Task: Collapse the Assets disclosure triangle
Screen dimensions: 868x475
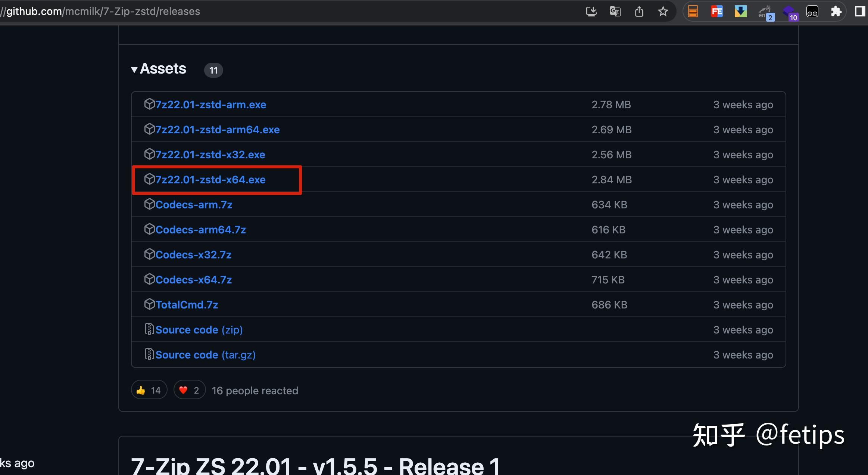Action: pos(134,69)
